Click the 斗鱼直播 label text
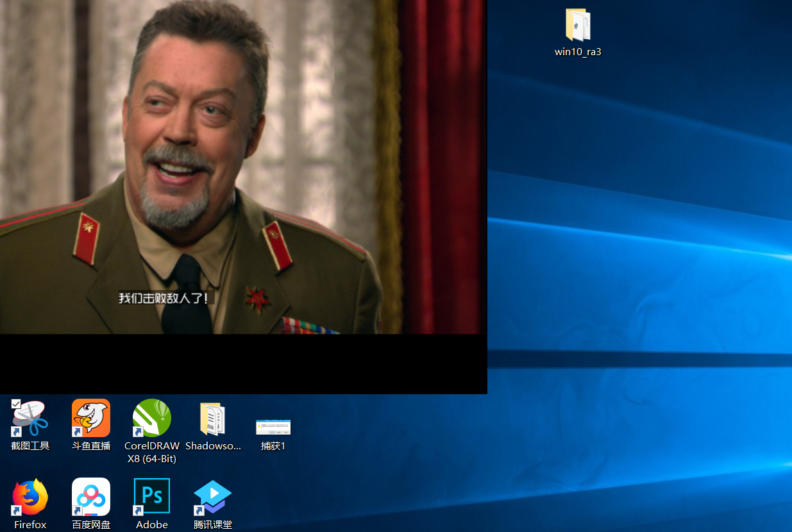This screenshot has width=792, height=532. tap(91, 446)
